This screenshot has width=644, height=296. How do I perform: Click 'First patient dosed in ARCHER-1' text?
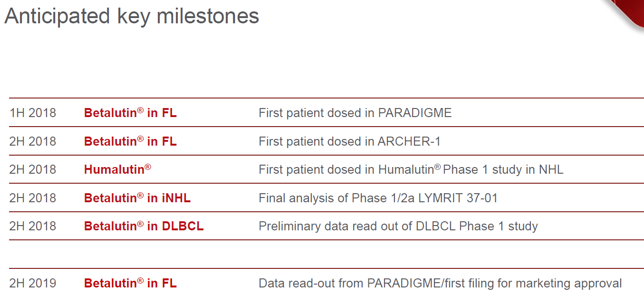coord(350,141)
